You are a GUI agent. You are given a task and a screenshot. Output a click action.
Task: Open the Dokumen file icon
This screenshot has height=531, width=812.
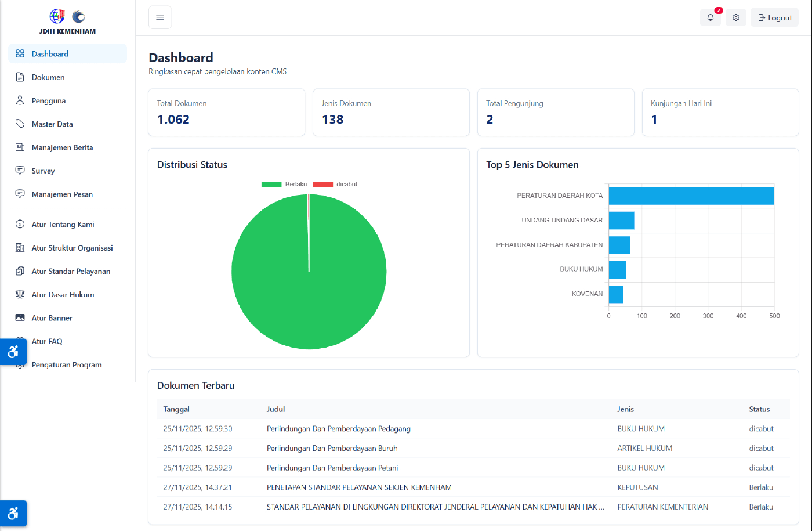[x=20, y=77]
